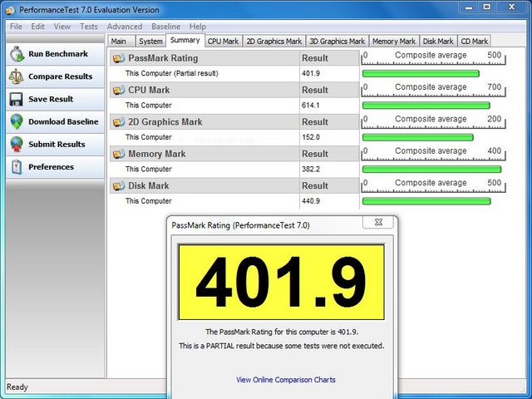The image size is (532, 399).
Task: Open the 3D Graphics Mark tab
Action: tap(337, 41)
